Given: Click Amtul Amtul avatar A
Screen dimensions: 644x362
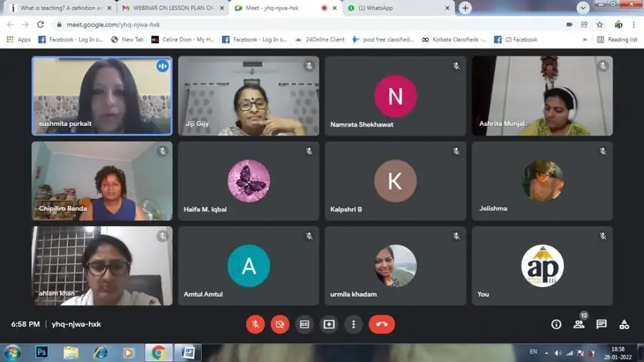Looking at the screenshot, I should coord(248,265).
